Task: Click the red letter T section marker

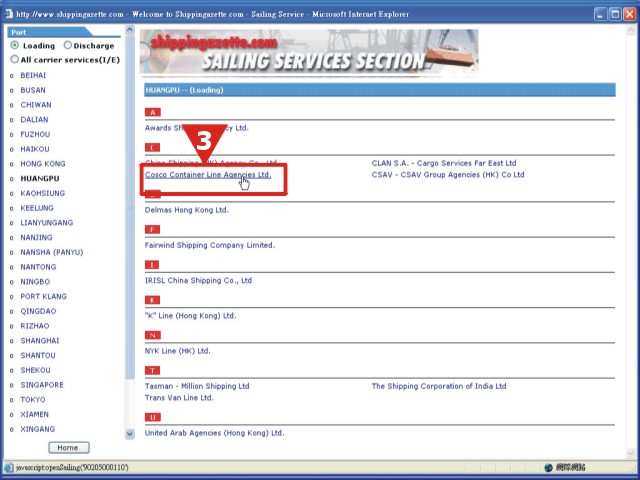Action: pos(152,370)
